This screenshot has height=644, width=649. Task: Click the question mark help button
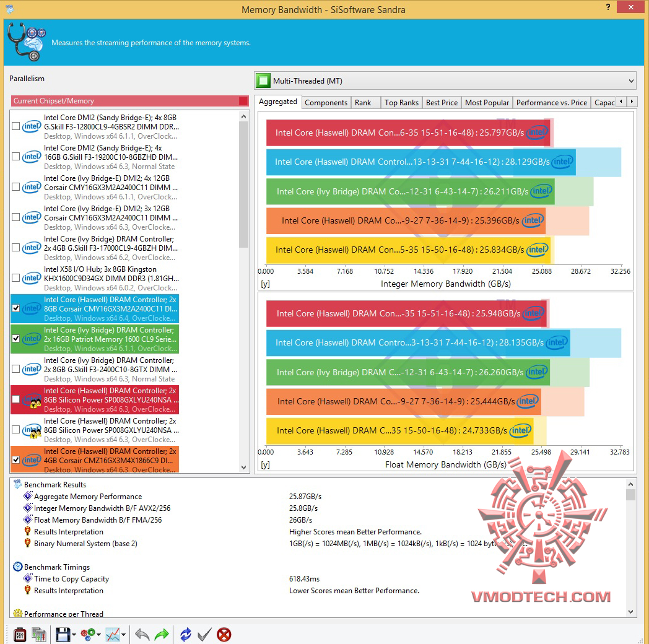(608, 7)
